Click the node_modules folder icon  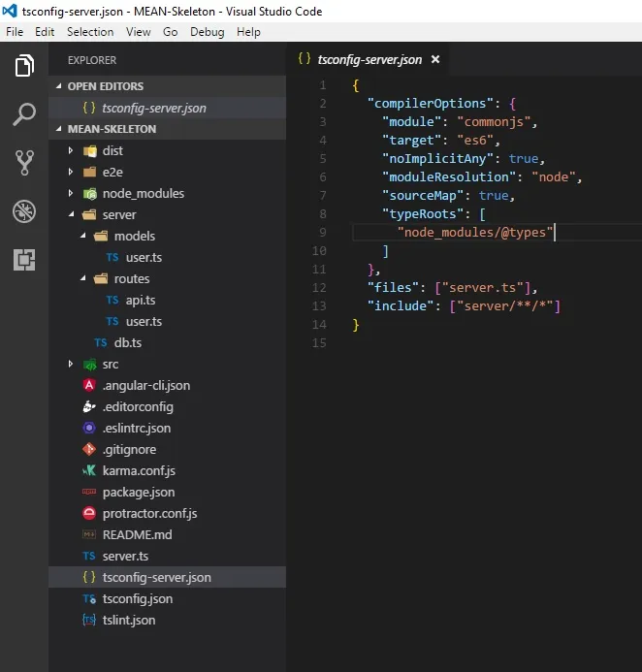[x=89, y=194]
